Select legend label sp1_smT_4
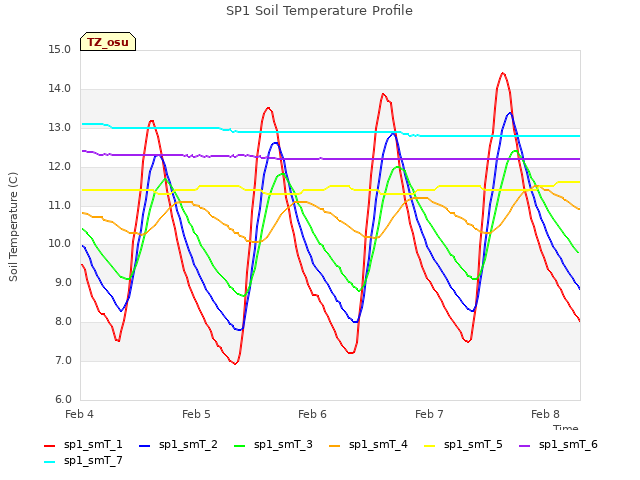Image resolution: width=640 pixels, height=480 pixels. click(378, 444)
